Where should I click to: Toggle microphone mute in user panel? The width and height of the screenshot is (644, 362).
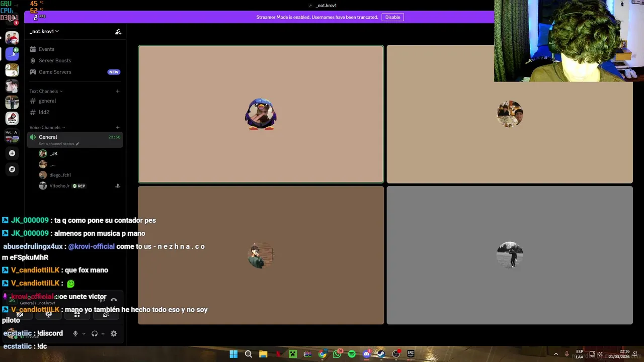point(75,333)
